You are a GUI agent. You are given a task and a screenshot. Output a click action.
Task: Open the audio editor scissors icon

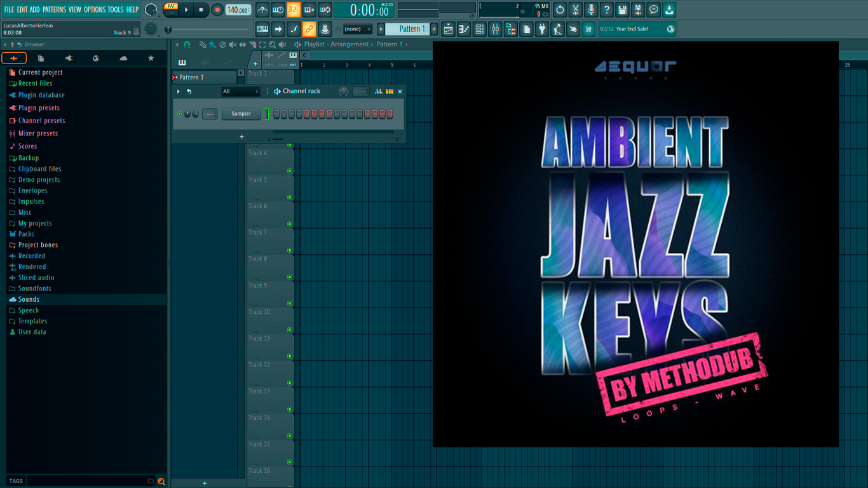pyautogui.click(x=576, y=10)
